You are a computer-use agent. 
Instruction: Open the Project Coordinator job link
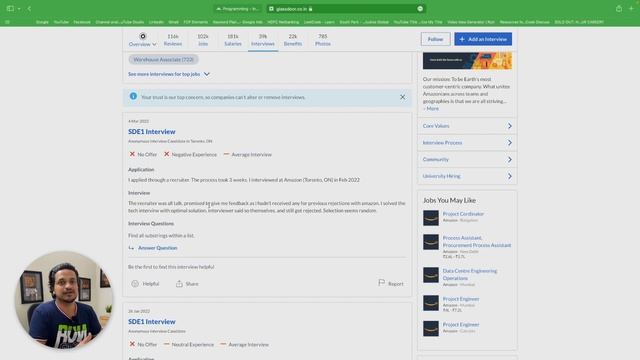463,214
